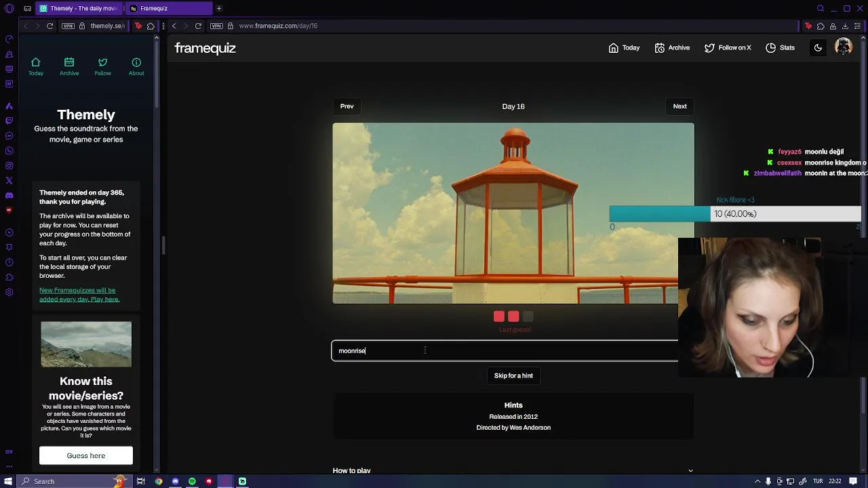868x488 pixels.
Task: Reload the Themely split pane
Action: (x=50, y=26)
